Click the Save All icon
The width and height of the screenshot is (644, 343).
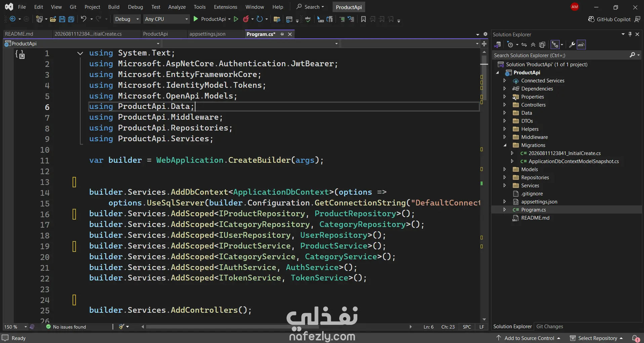click(x=71, y=19)
